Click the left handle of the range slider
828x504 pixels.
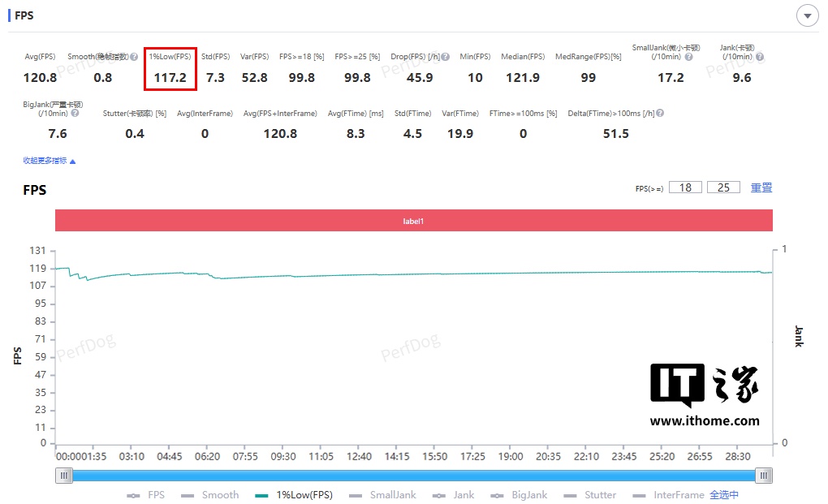click(x=64, y=476)
